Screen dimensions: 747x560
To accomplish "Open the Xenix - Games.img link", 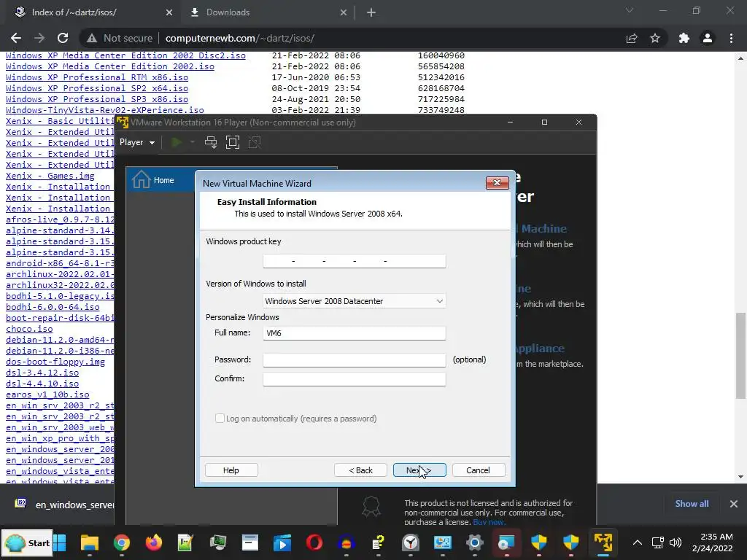I will [50, 176].
